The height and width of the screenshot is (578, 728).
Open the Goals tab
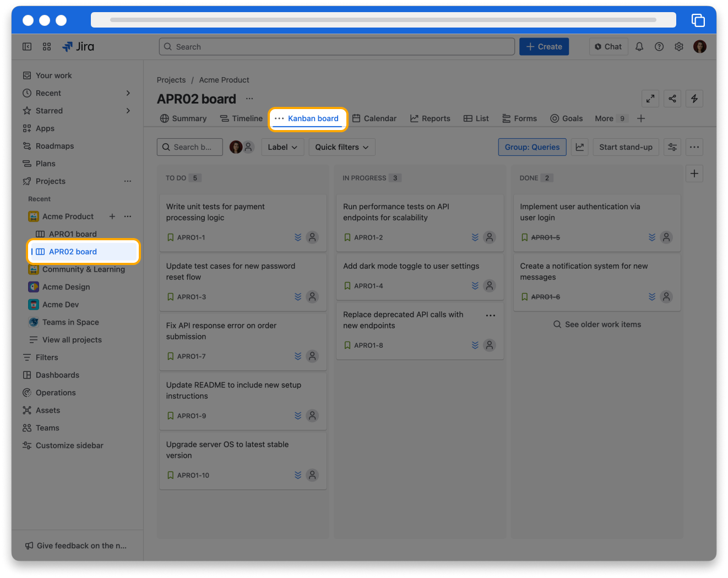567,118
